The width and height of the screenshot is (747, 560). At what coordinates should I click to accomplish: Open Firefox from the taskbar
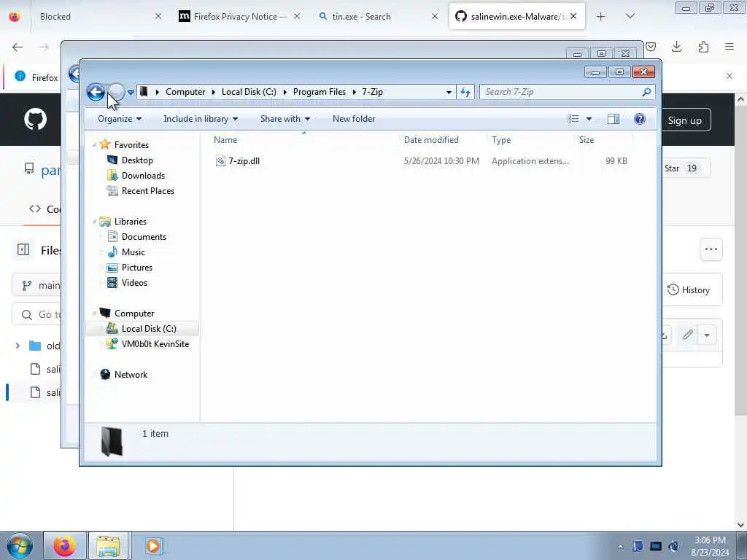[65, 545]
